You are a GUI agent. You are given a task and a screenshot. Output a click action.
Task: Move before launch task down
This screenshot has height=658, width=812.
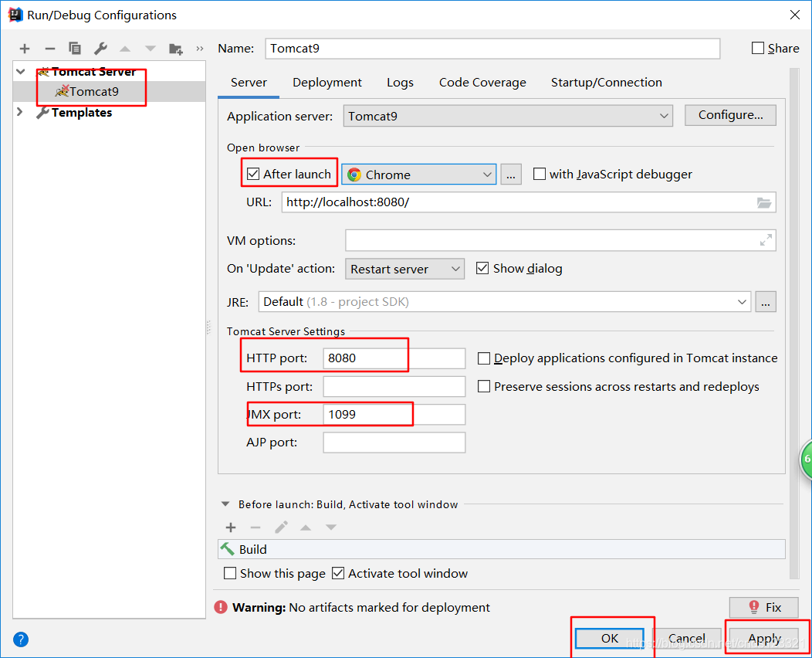(x=331, y=527)
